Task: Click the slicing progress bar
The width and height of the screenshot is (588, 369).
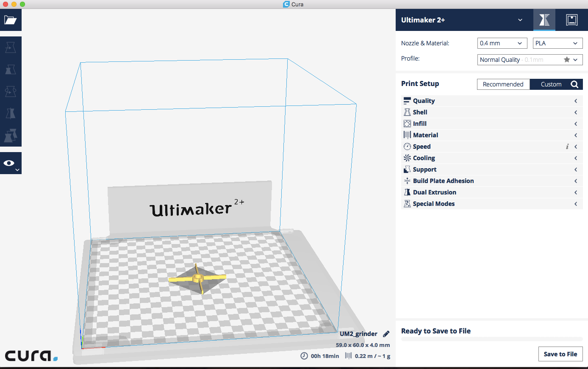Action: coord(492,339)
